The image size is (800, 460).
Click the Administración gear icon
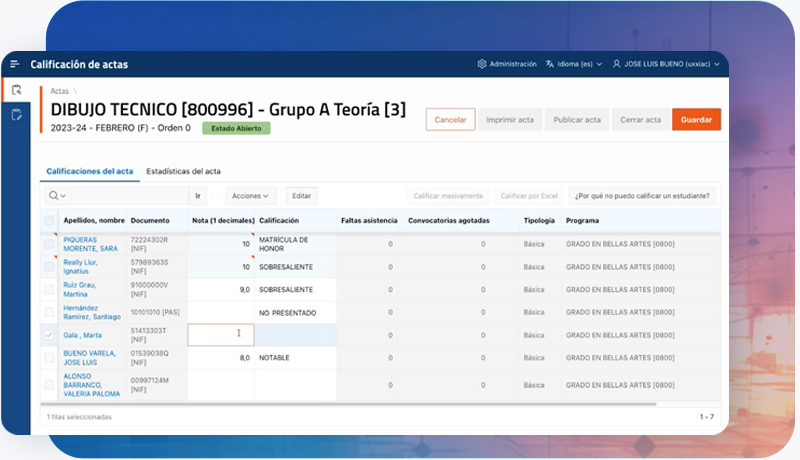click(482, 65)
